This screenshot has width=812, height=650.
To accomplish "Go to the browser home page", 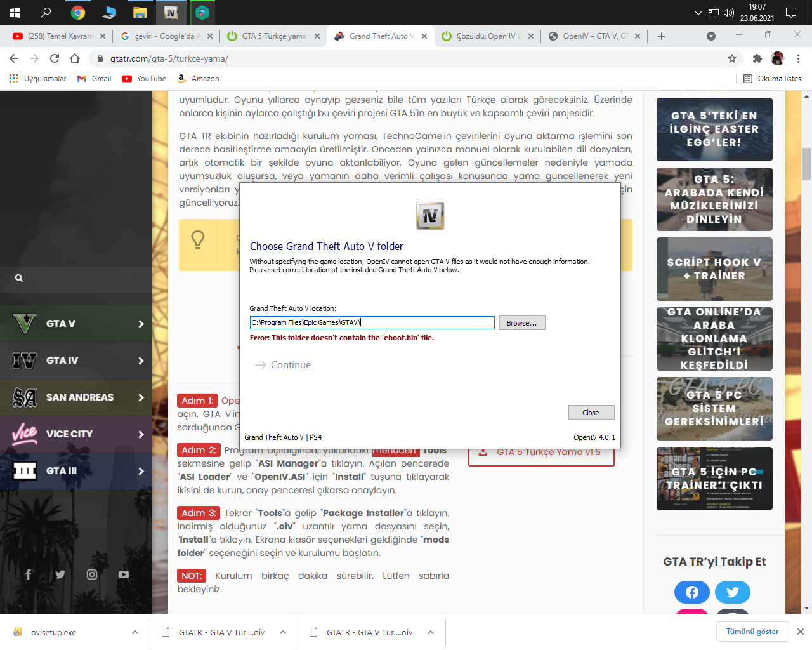I will pos(75,58).
